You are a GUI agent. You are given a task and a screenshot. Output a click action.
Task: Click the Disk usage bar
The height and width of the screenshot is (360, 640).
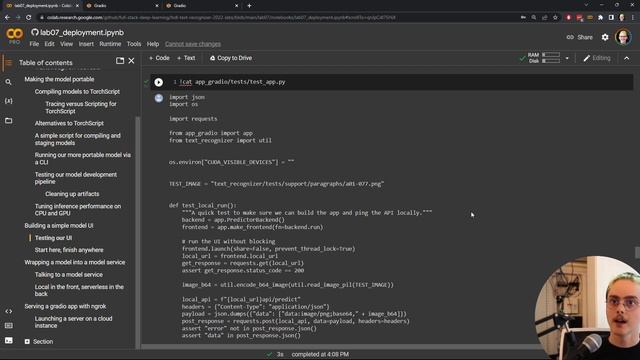tap(551, 61)
